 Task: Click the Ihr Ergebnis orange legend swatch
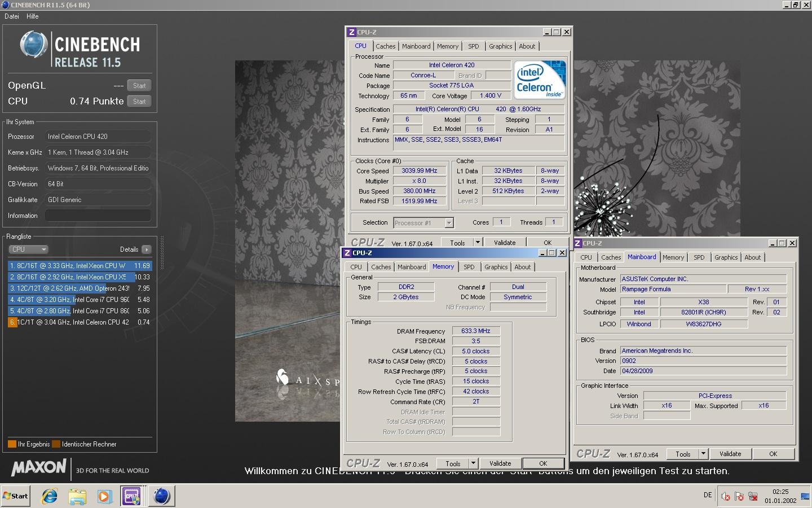click(x=12, y=444)
